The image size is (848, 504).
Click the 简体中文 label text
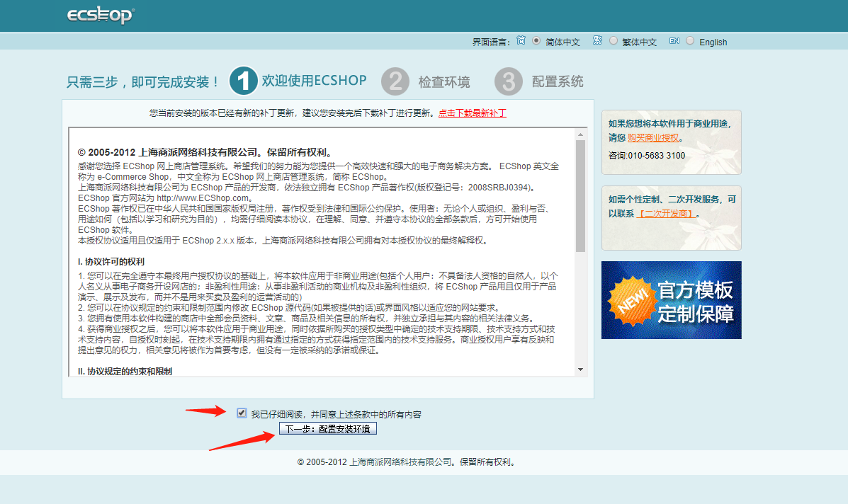(x=562, y=42)
